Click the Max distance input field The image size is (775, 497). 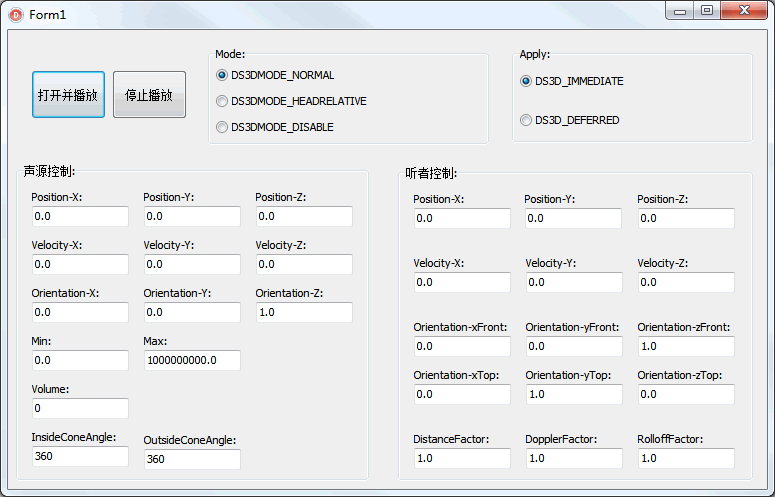192,360
